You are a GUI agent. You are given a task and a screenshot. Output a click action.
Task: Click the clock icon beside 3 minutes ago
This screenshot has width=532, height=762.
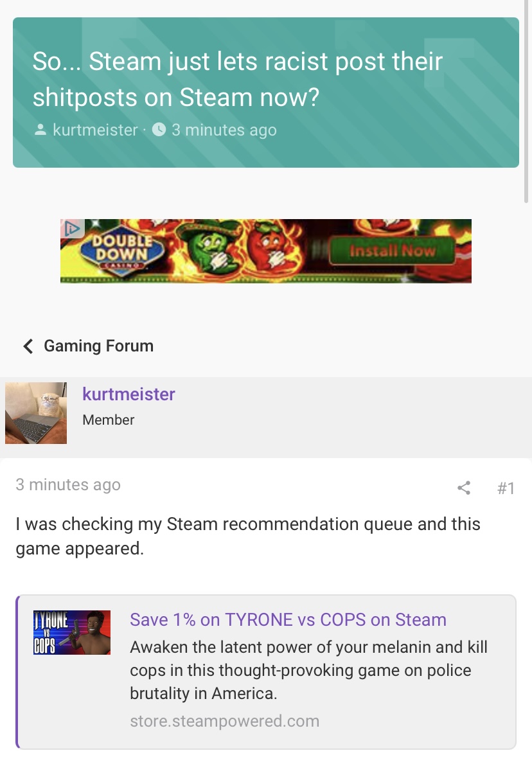coord(159,130)
